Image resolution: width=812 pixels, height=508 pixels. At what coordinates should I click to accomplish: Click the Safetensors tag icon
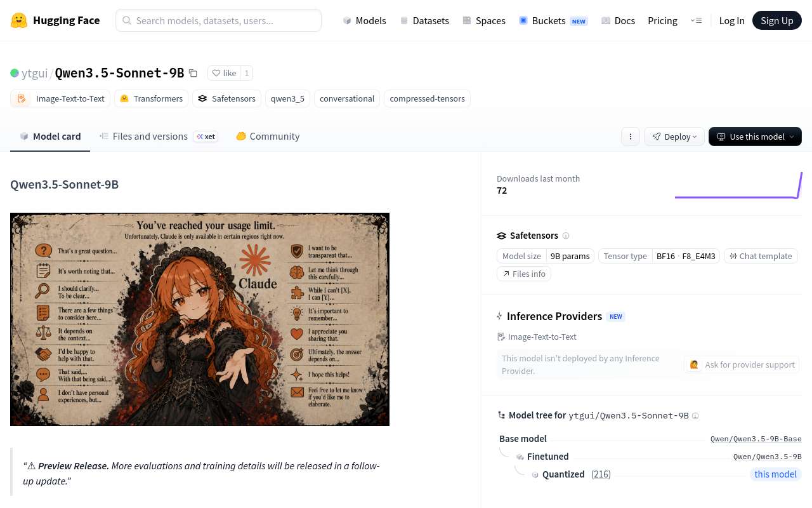point(202,98)
